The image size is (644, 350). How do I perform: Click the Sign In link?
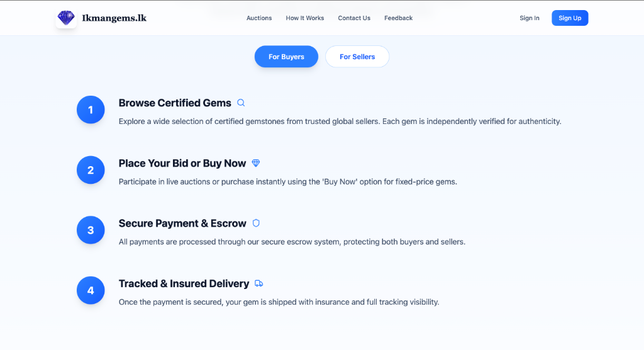(530, 18)
